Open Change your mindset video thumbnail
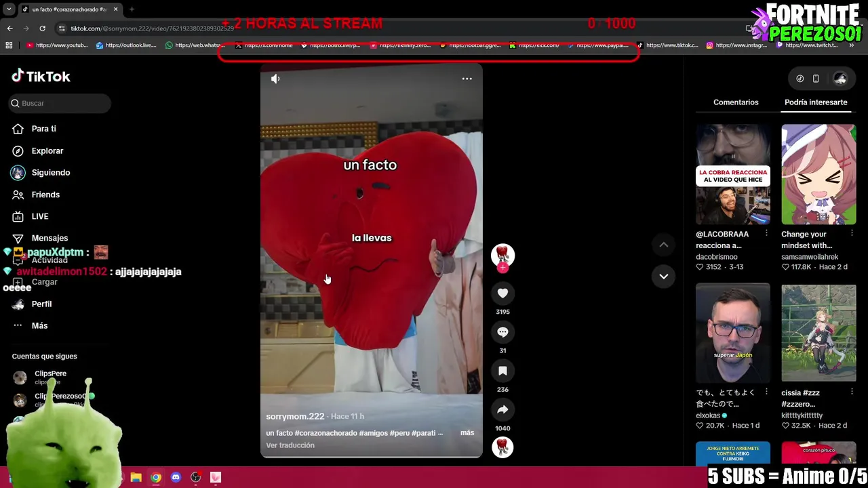 click(x=818, y=174)
